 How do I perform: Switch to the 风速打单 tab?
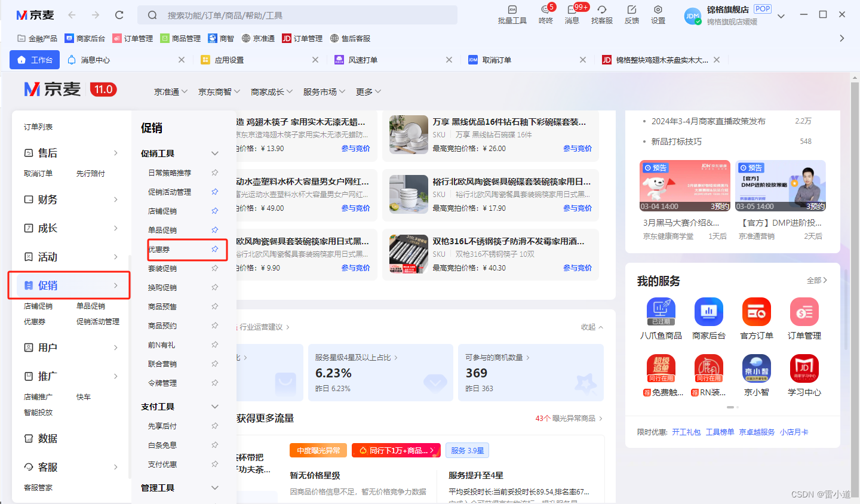tap(363, 60)
